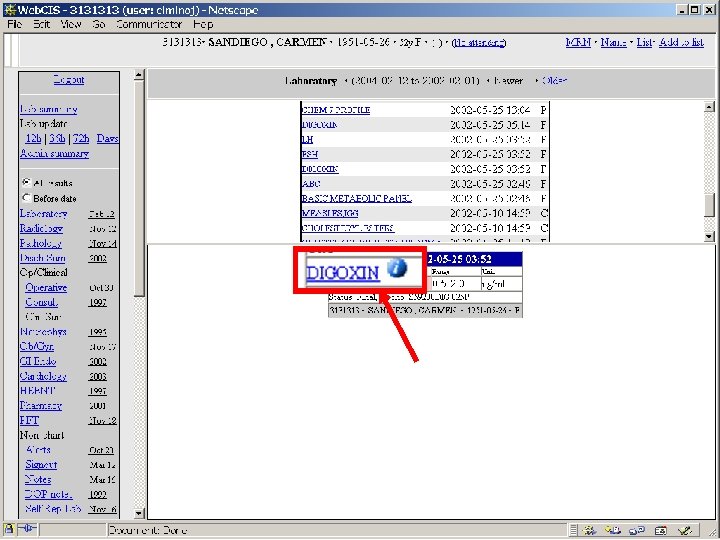This screenshot has height=540, width=720.
Task: Open the Communicator menu
Action: tap(149, 24)
